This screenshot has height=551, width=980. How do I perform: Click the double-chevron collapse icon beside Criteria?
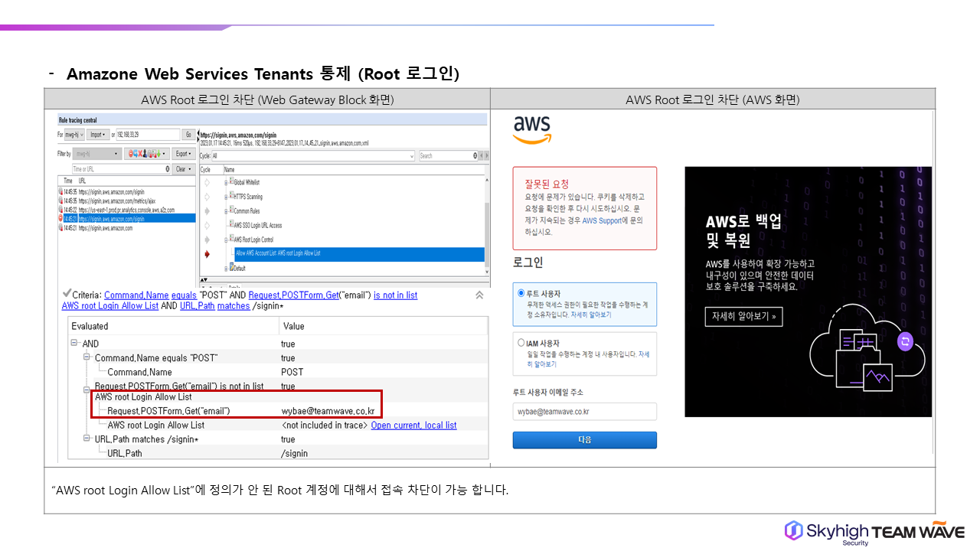coord(479,295)
